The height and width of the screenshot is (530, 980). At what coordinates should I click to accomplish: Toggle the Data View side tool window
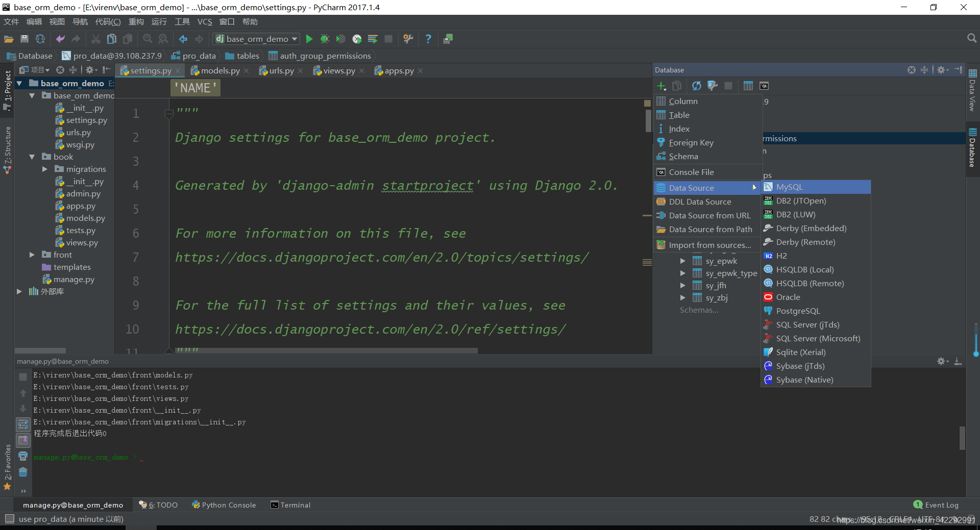(972, 91)
